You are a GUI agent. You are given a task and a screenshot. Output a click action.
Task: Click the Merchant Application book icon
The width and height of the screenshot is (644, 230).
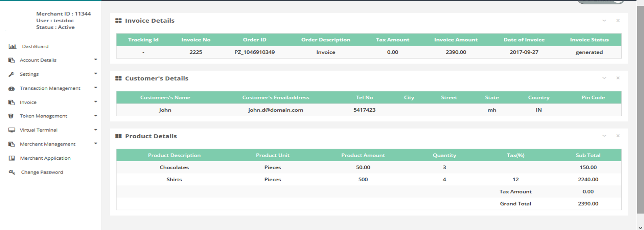12,158
